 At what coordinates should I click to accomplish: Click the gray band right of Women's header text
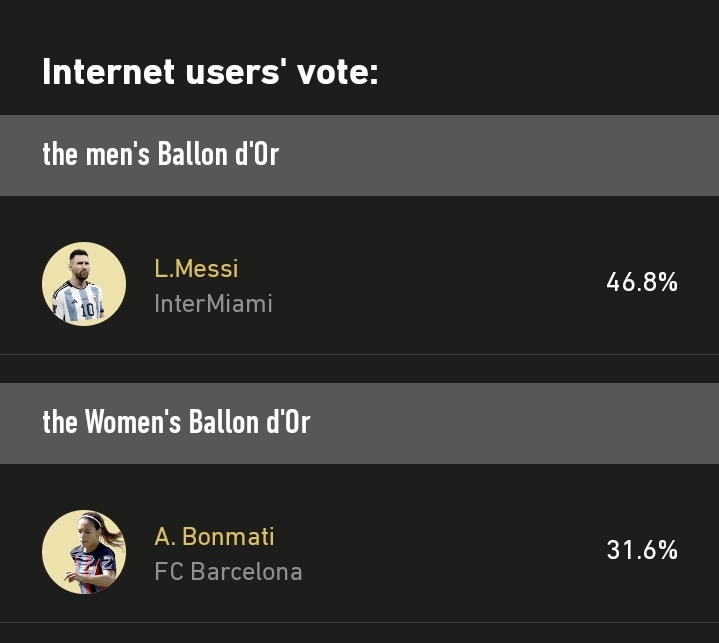pyautogui.click(x=520, y=423)
